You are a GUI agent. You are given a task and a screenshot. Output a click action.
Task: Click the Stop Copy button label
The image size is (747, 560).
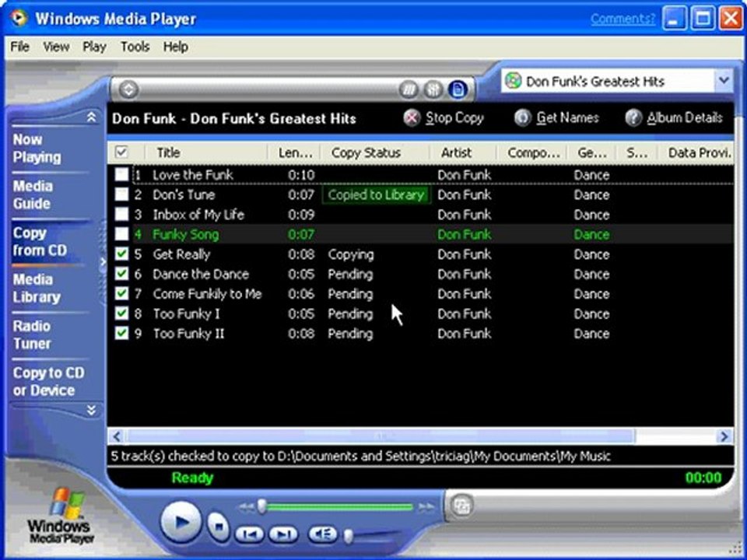click(454, 118)
